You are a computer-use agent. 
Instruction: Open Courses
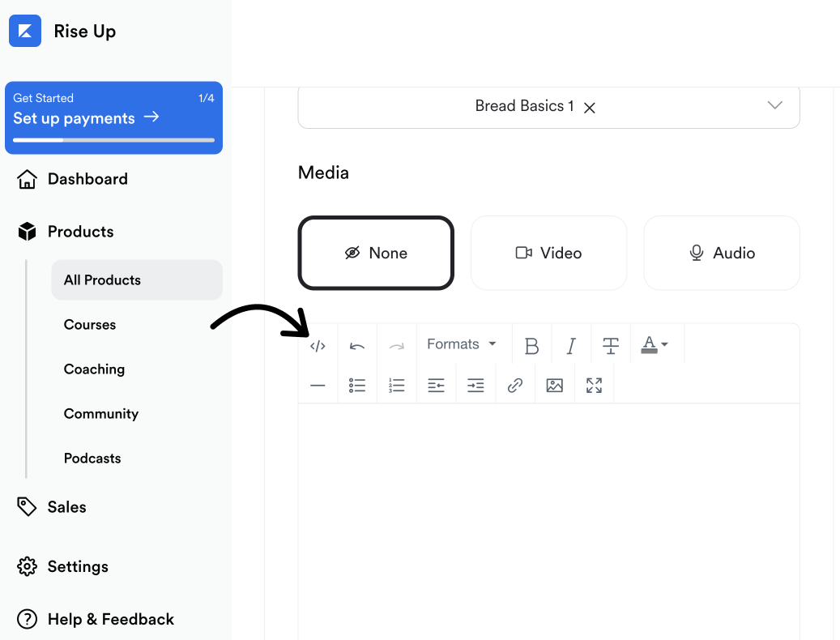pos(89,325)
